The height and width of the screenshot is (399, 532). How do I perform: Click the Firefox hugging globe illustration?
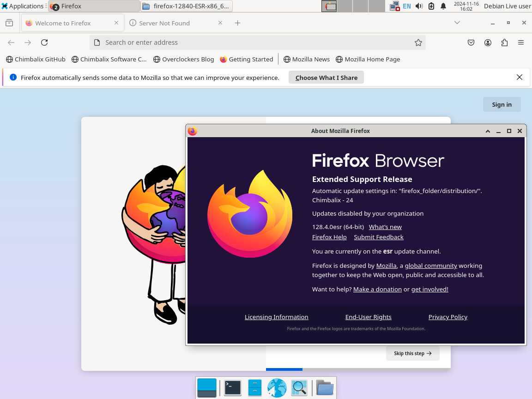pyautogui.click(x=153, y=244)
